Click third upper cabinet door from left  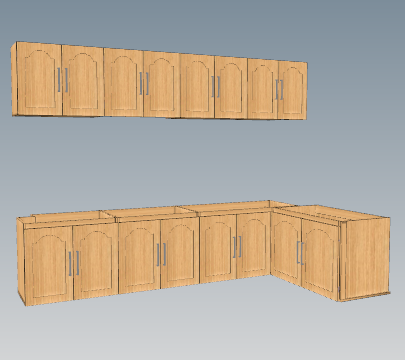(124, 83)
